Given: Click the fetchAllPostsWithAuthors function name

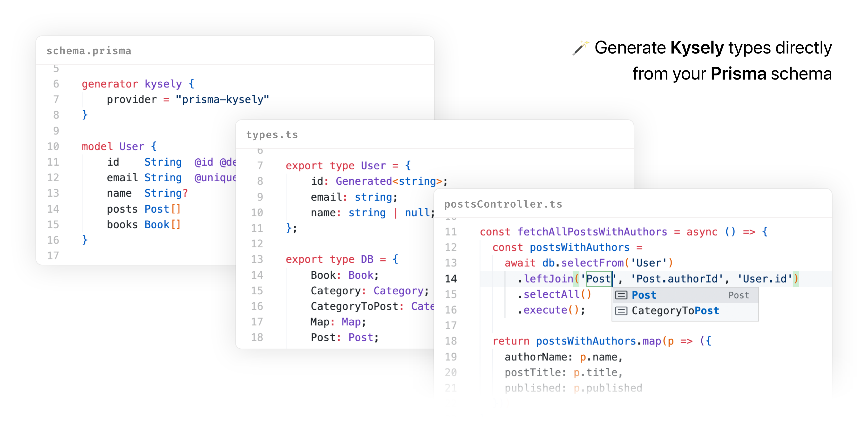Looking at the screenshot, I should click(x=592, y=232).
